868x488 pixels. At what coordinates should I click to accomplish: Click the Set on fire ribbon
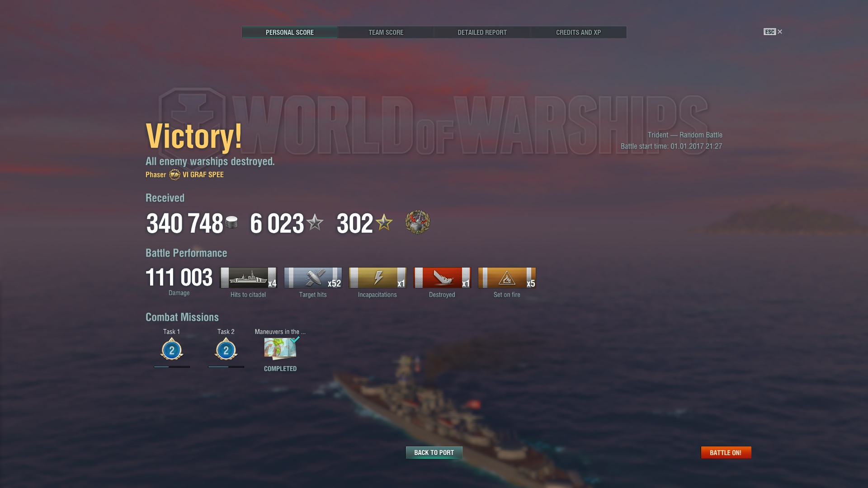tap(507, 277)
